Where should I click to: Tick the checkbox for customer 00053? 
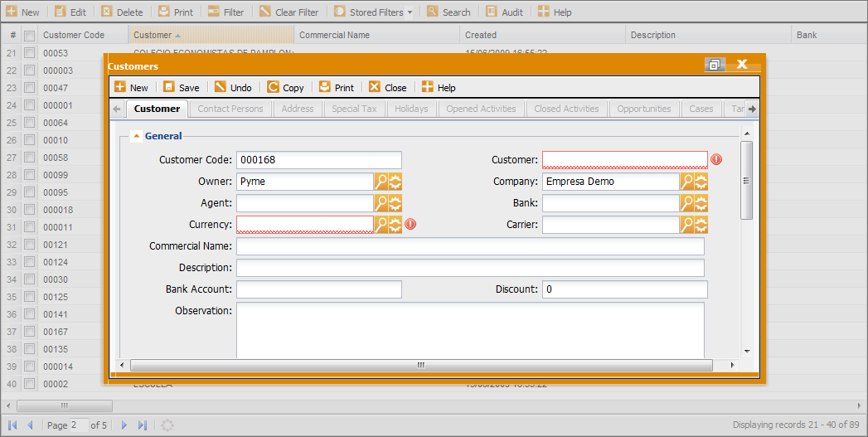click(x=29, y=53)
